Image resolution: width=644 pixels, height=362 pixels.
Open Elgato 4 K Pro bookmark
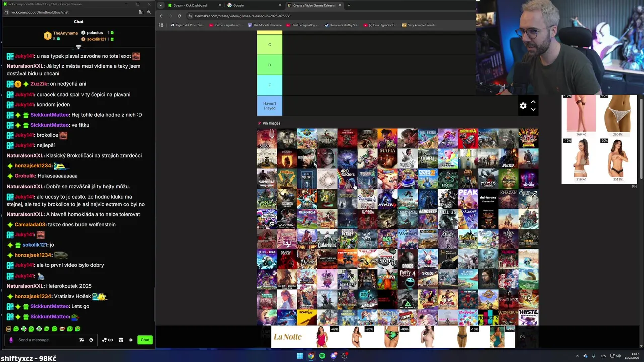pos(187,25)
